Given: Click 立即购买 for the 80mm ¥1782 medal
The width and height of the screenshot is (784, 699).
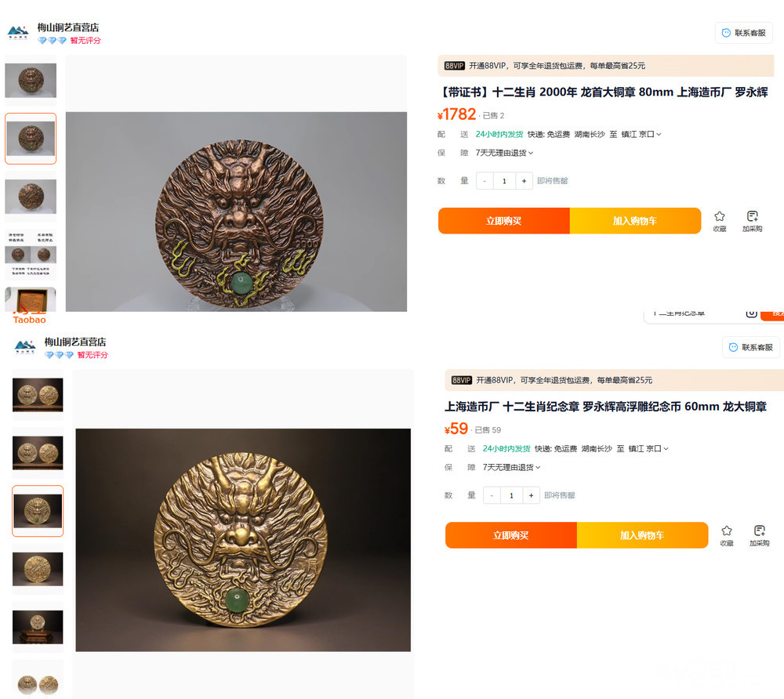Looking at the screenshot, I should [x=503, y=221].
